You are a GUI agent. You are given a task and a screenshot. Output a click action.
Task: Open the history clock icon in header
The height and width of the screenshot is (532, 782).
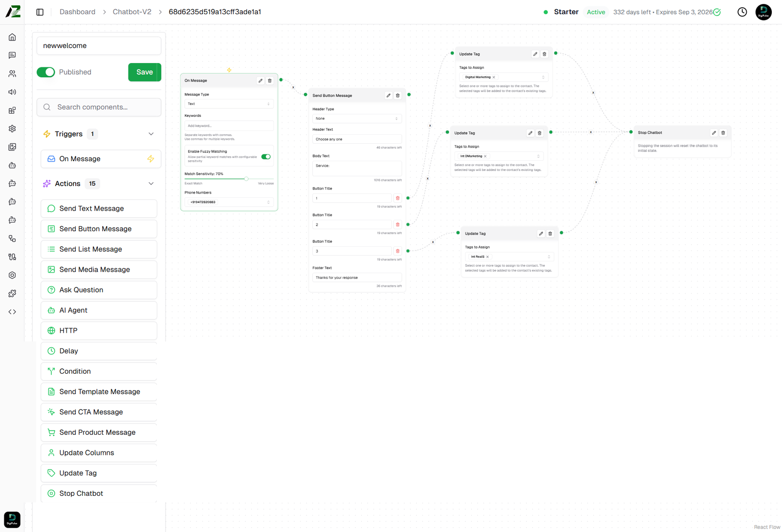click(742, 12)
